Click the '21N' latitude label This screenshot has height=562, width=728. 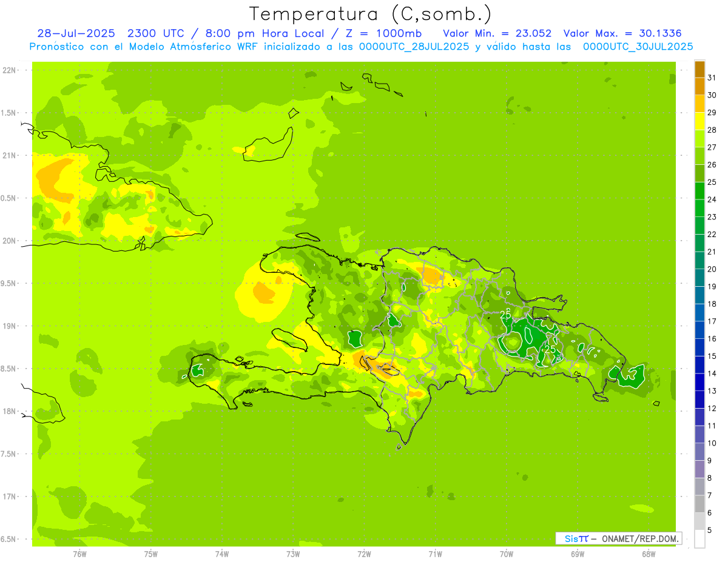pos(10,155)
